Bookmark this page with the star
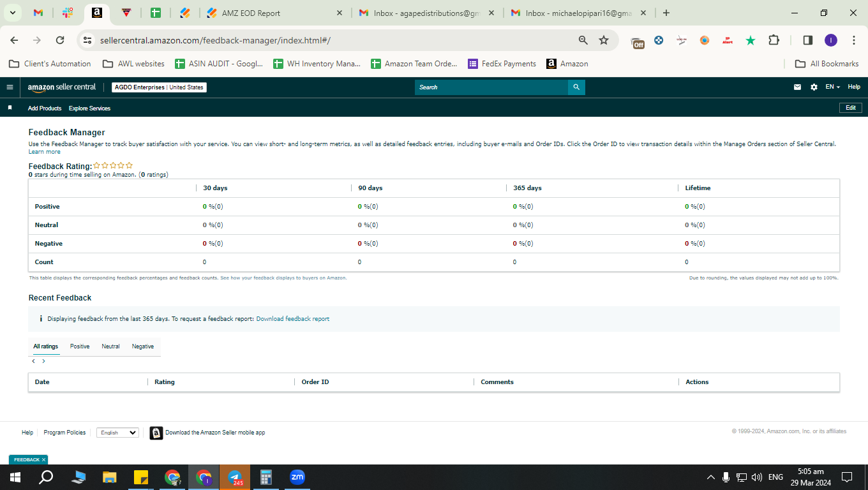This screenshot has height=490, width=868. pyautogui.click(x=604, y=40)
